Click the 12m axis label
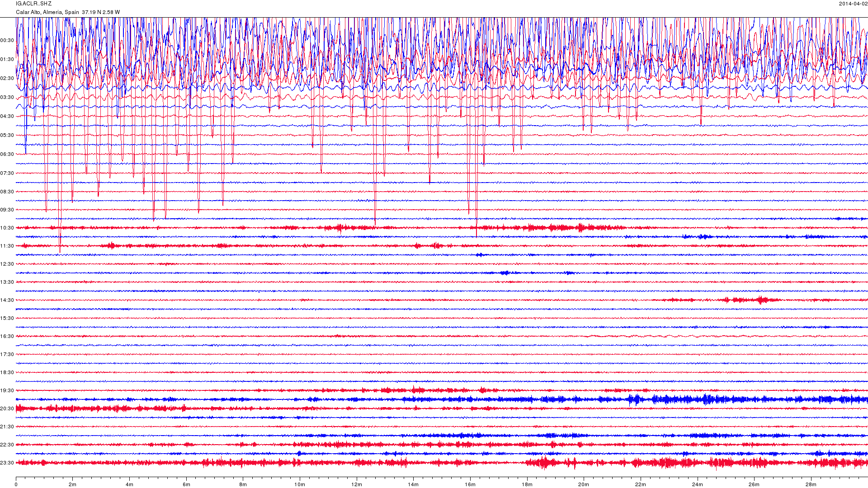 [357, 485]
